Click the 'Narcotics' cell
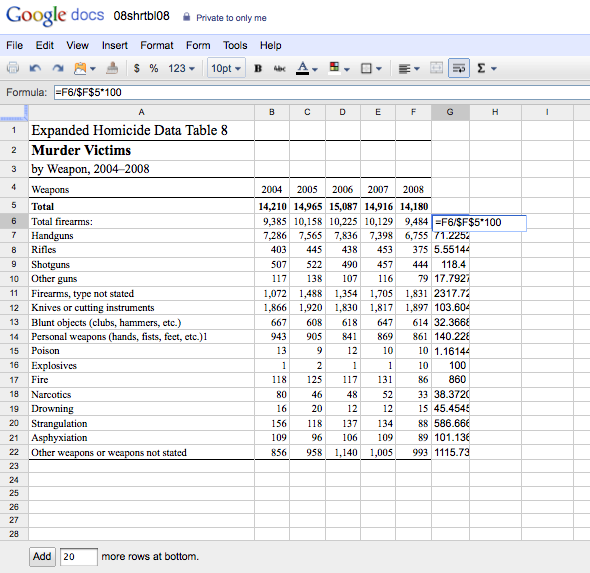Viewport: 590px width, 573px height. (x=141, y=394)
